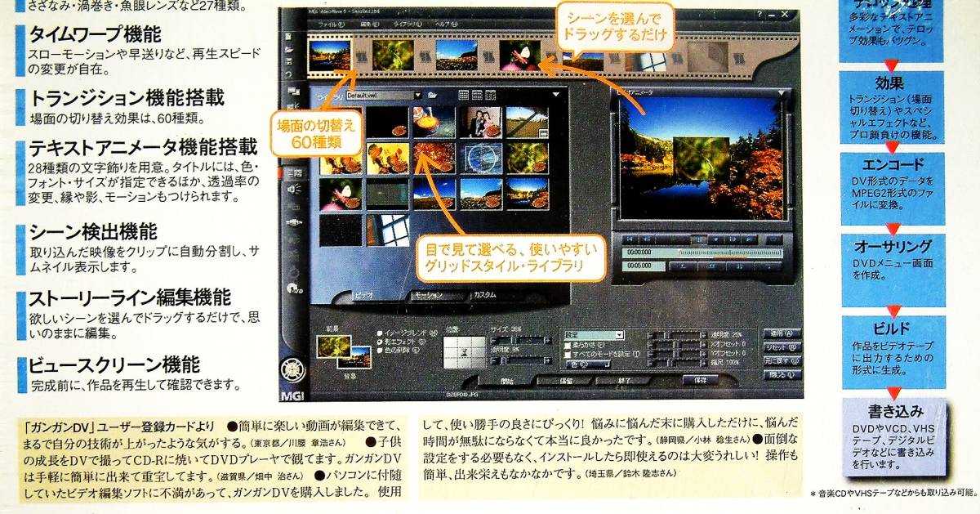Click the new project icon in left toolbar
The image size is (980, 514).
(289, 37)
